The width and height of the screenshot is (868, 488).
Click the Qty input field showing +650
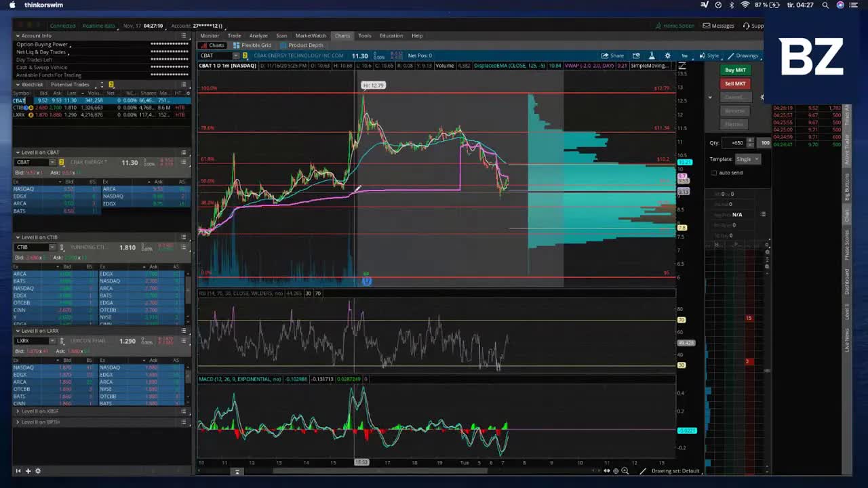(x=735, y=143)
